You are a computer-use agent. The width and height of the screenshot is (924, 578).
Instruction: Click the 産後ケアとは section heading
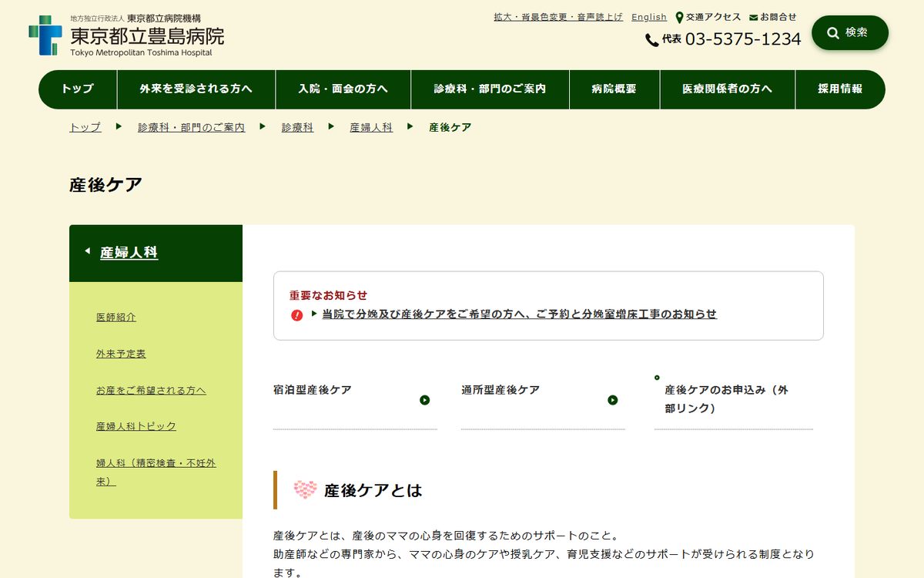[373, 490]
